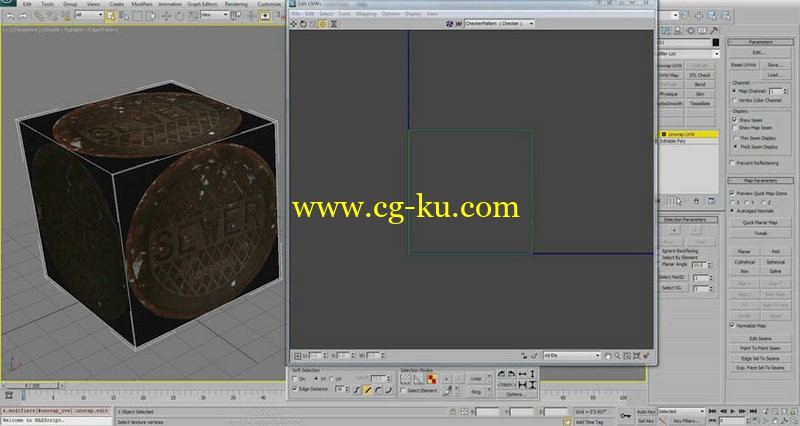
Task: Toggle Preview Quick Map Gizmo checkbox
Action: (x=732, y=193)
